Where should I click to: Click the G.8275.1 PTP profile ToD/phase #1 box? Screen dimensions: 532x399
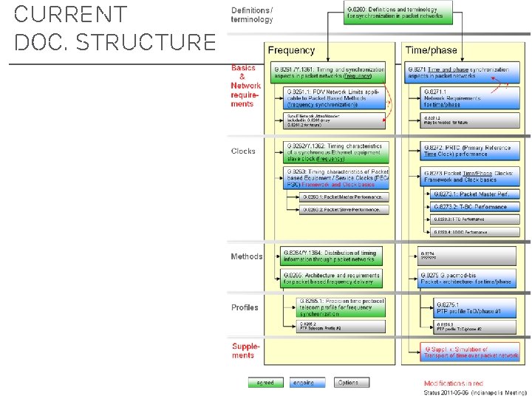tap(474, 307)
